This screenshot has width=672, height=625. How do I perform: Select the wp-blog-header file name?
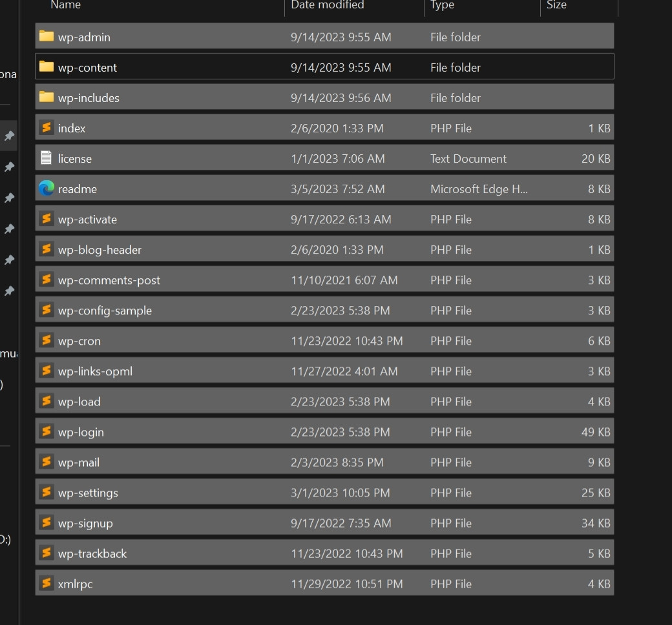pyautogui.click(x=100, y=250)
